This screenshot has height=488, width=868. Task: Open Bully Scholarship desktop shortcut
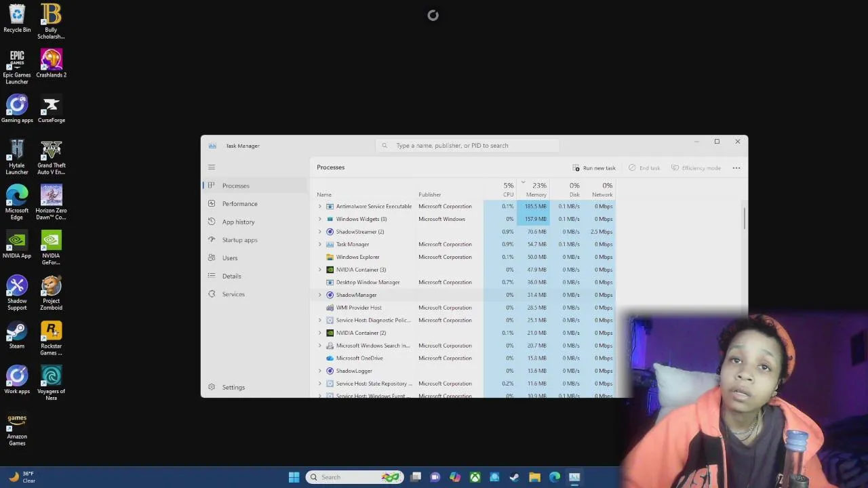pyautogui.click(x=51, y=21)
